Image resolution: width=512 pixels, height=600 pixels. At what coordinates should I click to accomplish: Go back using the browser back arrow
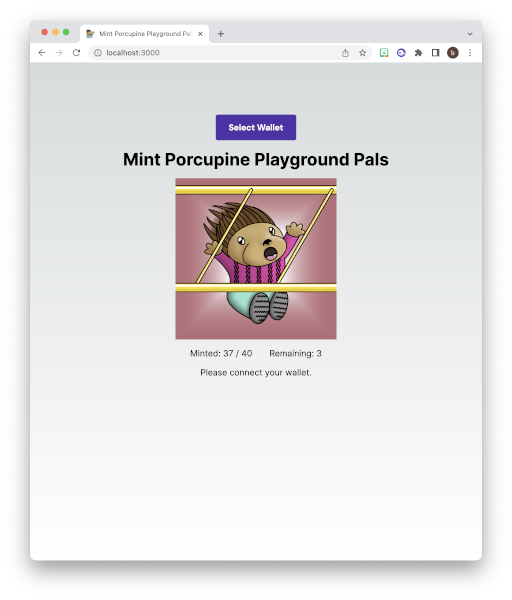[x=42, y=53]
